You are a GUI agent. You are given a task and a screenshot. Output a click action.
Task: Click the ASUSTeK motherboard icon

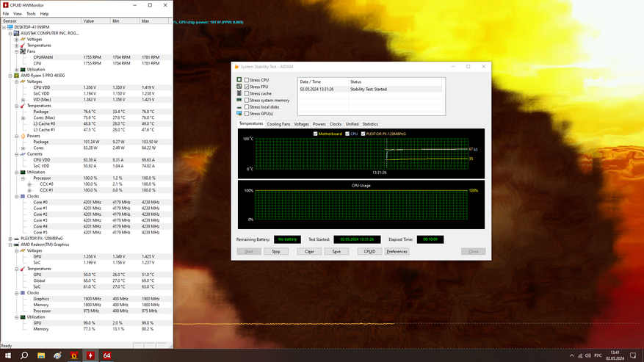16,33
